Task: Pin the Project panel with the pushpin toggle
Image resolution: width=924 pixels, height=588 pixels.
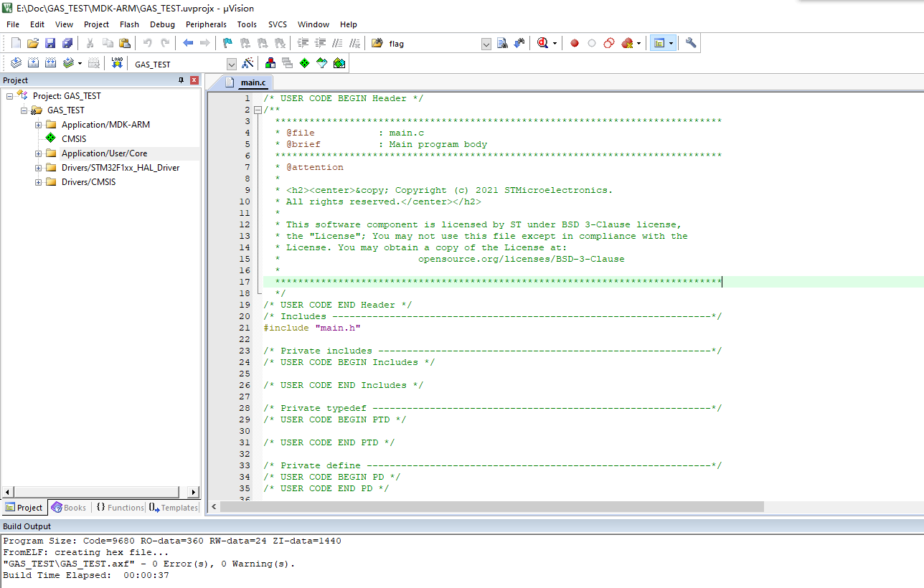Action: point(182,80)
